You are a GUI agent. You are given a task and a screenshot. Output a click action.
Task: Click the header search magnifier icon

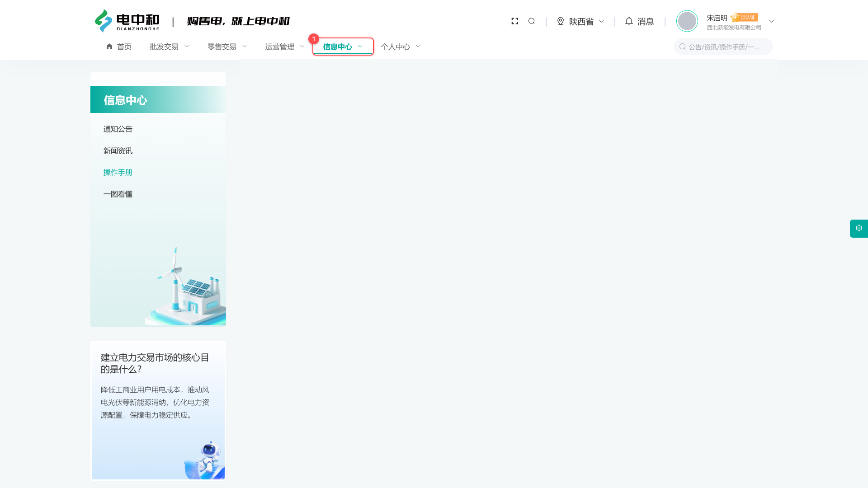(x=532, y=21)
